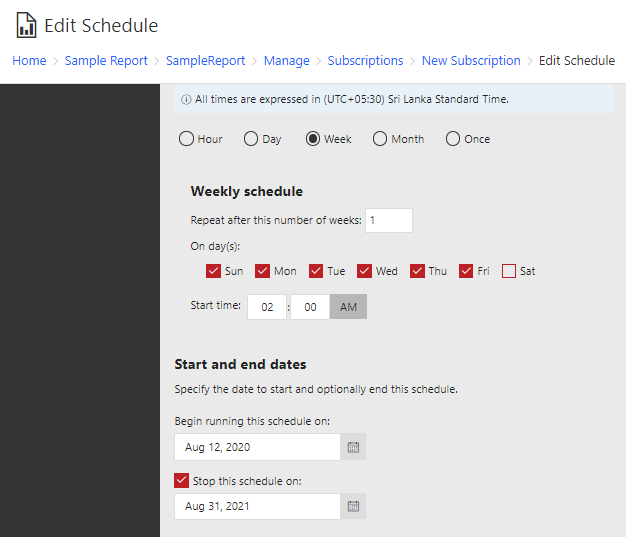This screenshot has width=626, height=537.
Task: Select the Week schedule option
Action: pos(313,139)
